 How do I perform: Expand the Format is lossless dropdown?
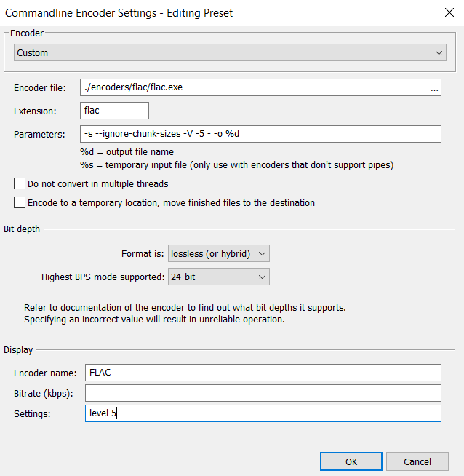click(x=219, y=253)
